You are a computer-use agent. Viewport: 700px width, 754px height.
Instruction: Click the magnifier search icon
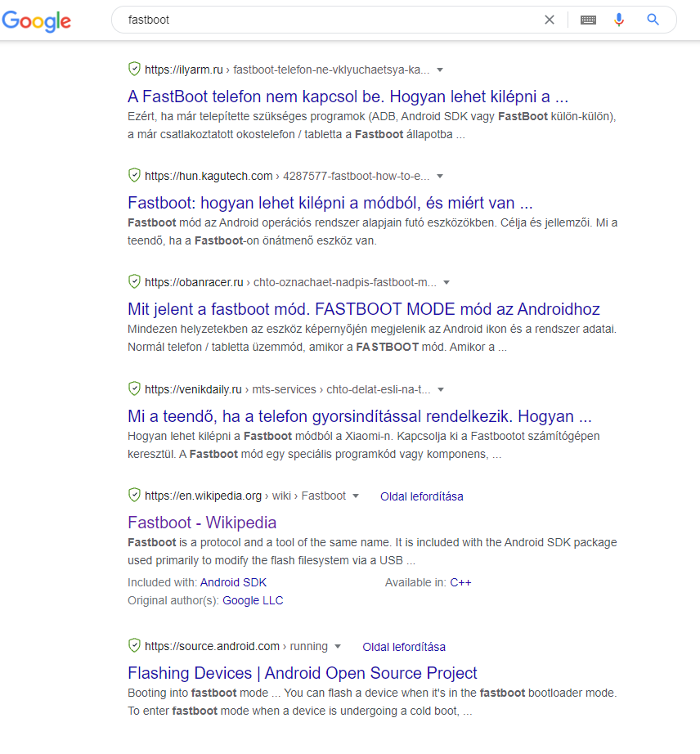coord(653,20)
